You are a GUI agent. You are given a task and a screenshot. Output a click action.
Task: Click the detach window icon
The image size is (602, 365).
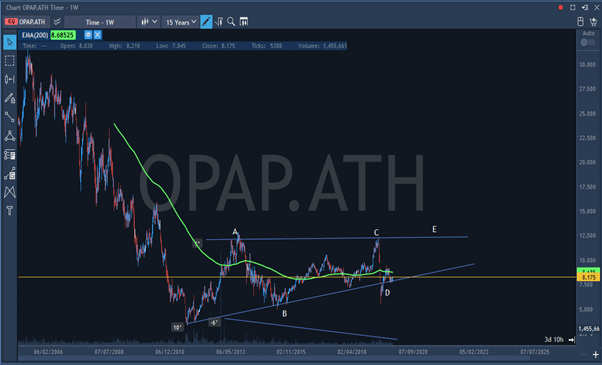point(585,7)
